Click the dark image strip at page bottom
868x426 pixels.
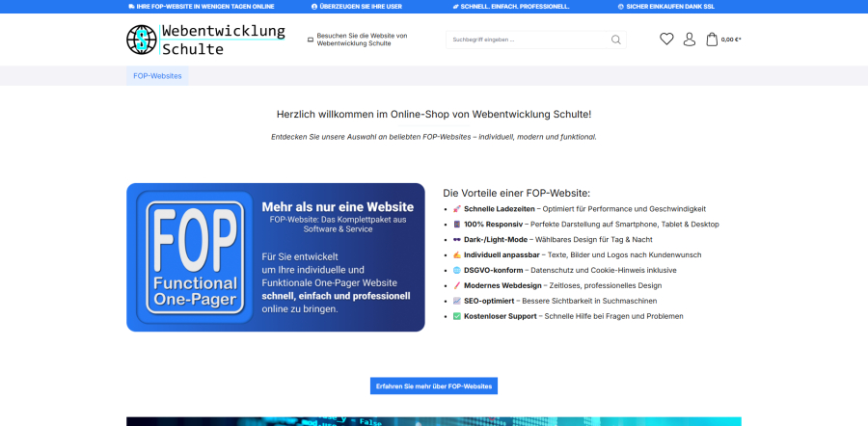pyautogui.click(x=434, y=421)
